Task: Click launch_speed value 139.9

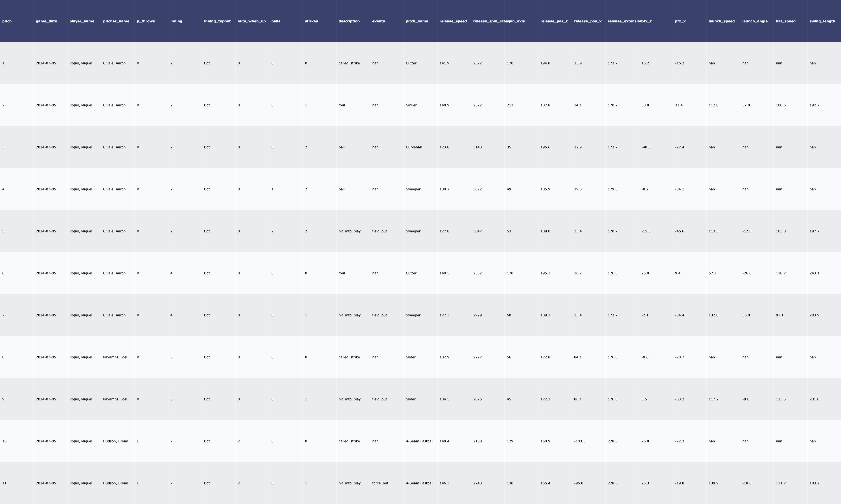Action: click(713, 483)
